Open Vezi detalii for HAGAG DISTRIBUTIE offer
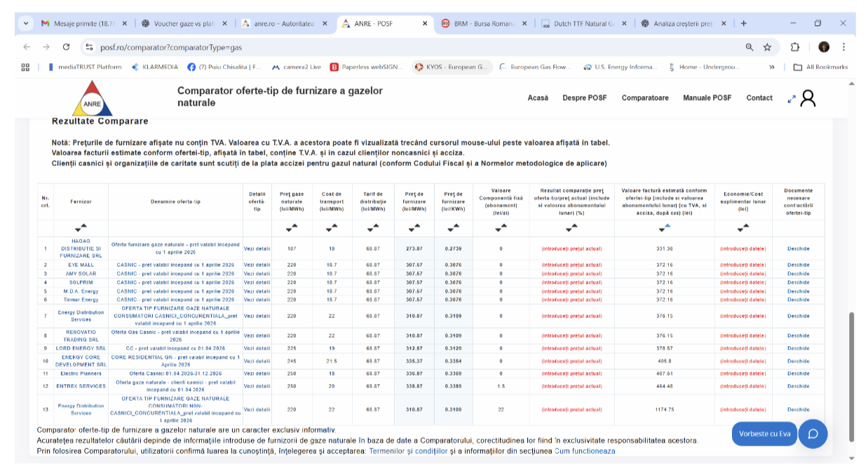The width and height of the screenshot is (868, 475). click(x=257, y=249)
